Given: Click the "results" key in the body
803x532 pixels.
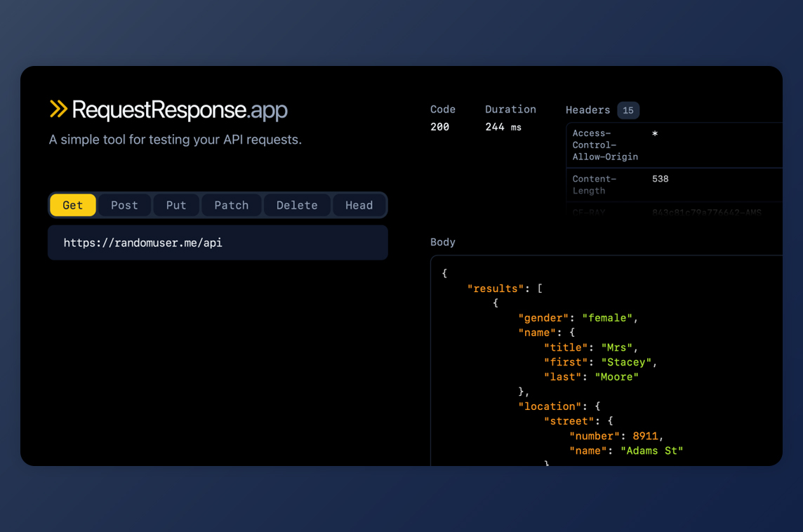Looking at the screenshot, I should (x=496, y=288).
